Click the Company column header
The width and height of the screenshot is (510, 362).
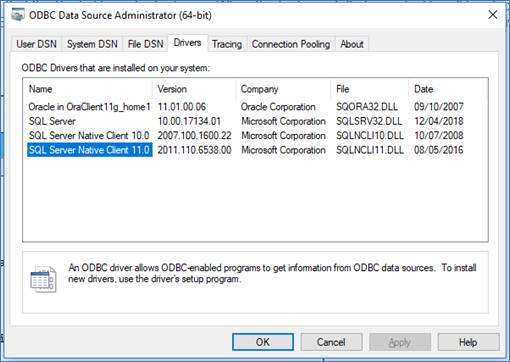click(283, 89)
